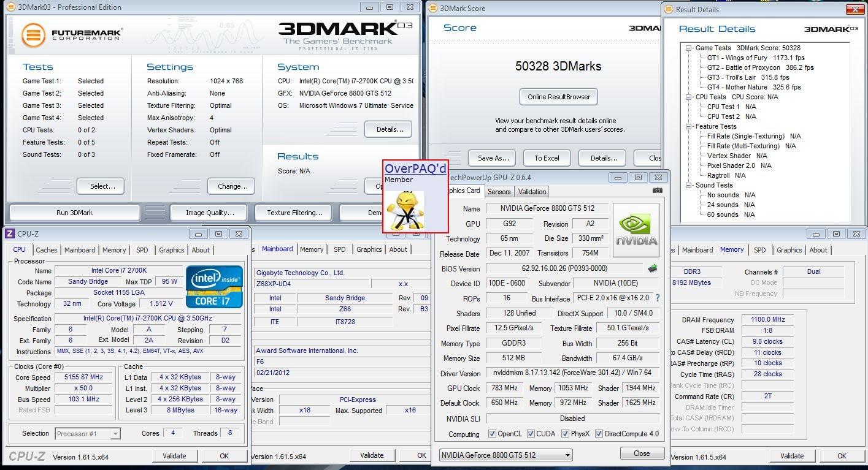Click the Intel Core i7 logo in CPU-Z
The image size is (868, 470).
(x=215, y=286)
